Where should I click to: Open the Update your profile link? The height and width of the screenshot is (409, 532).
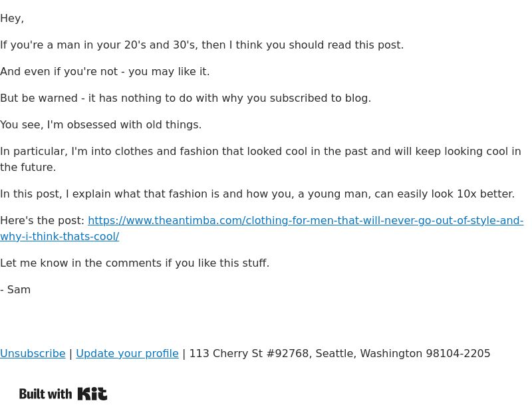[x=127, y=354]
